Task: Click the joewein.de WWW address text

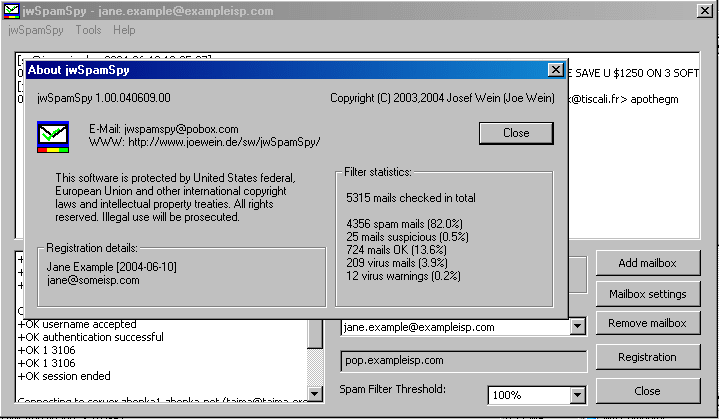Action: [x=224, y=142]
